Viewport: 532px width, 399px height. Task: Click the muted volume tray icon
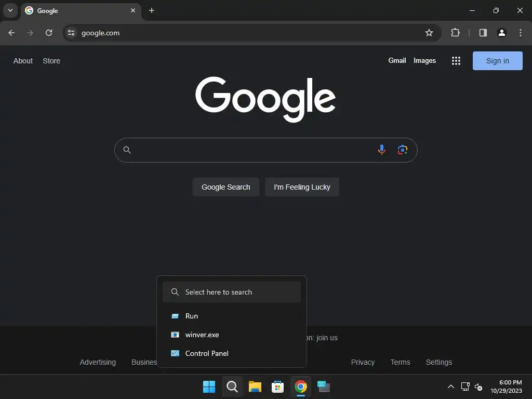[x=478, y=387]
